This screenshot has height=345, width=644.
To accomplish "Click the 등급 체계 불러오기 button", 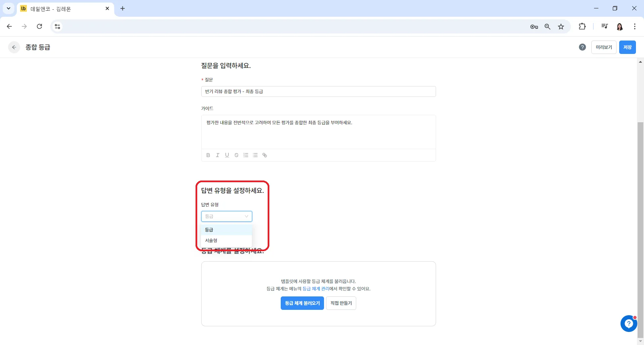I will (x=302, y=303).
